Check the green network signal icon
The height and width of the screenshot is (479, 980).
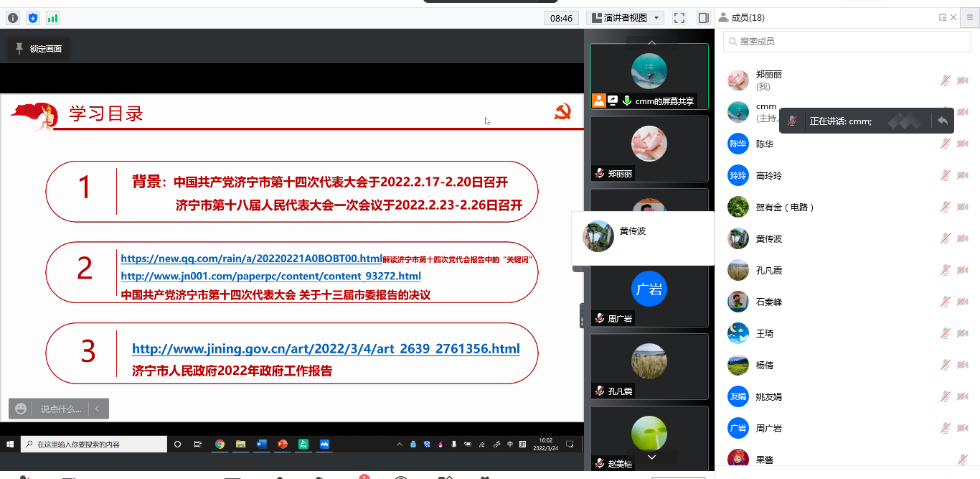[x=52, y=18]
